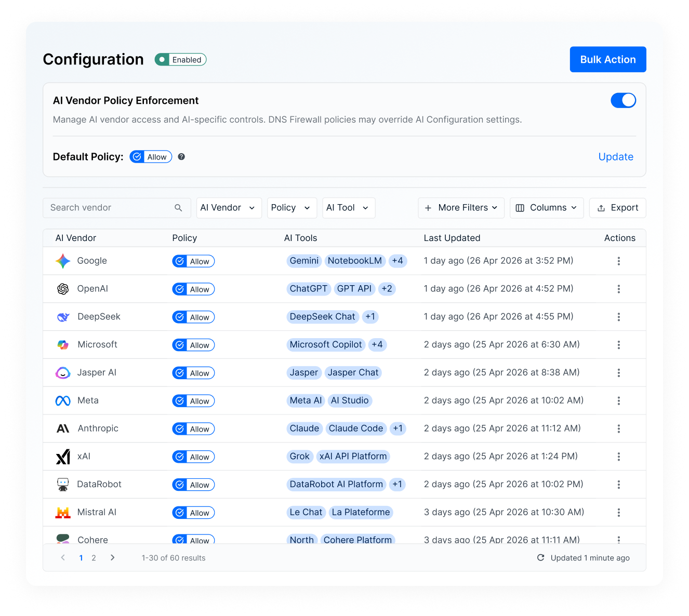Click the DeepSeek whale logo
This screenshot has width=689, height=616.
pyautogui.click(x=63, y=317)
